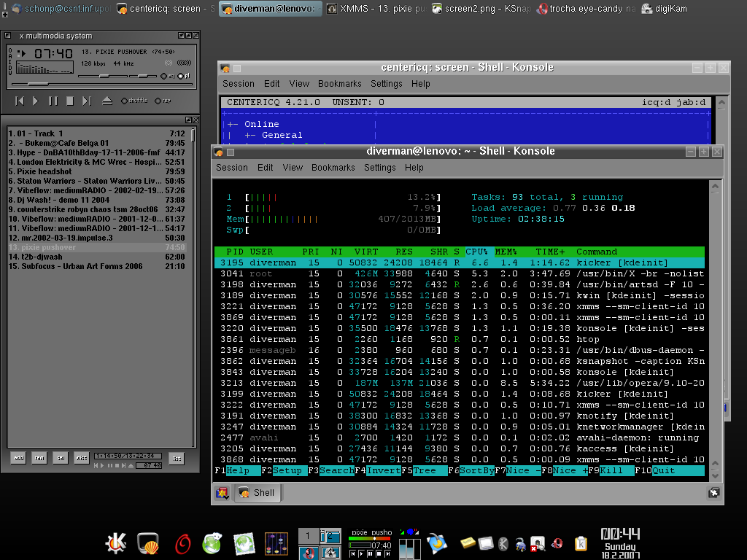Adjust the XMMS volume slider
This screenshot has width=747, height=560.
(104, 76)
